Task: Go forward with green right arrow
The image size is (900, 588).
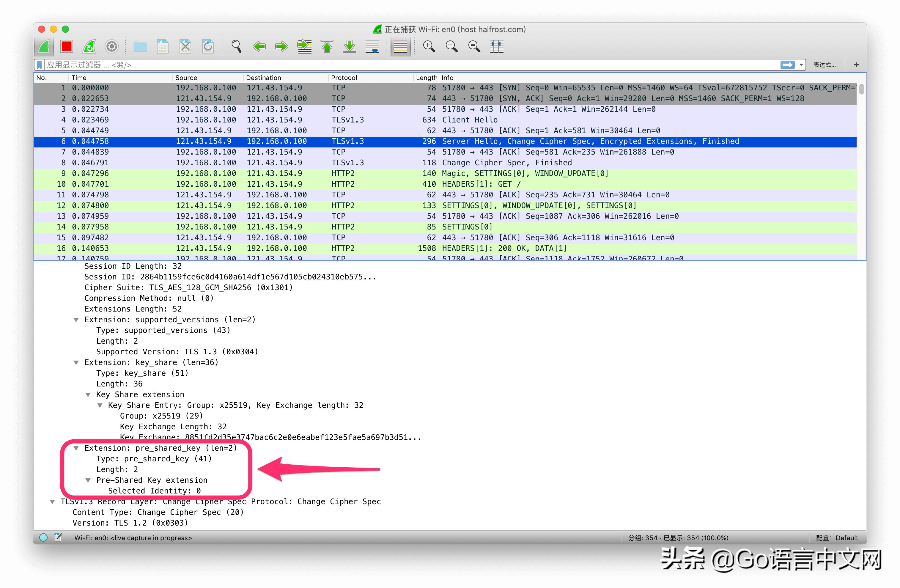Action: (281, 46)
